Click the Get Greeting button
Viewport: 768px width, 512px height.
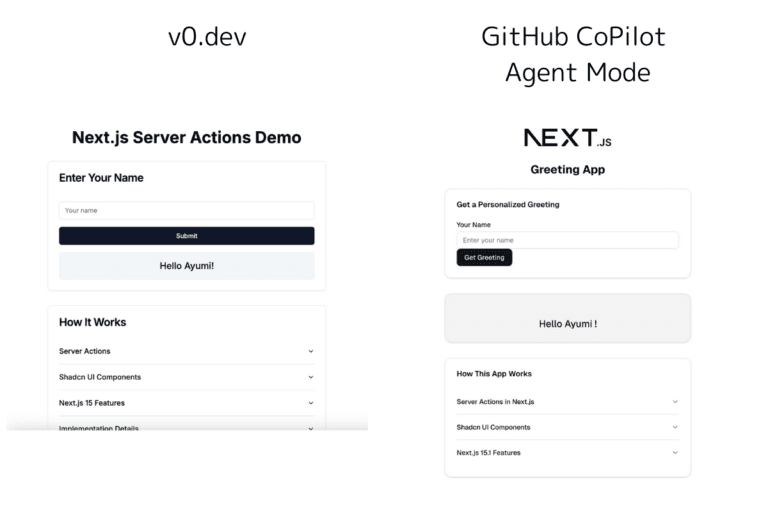point(484,257)
